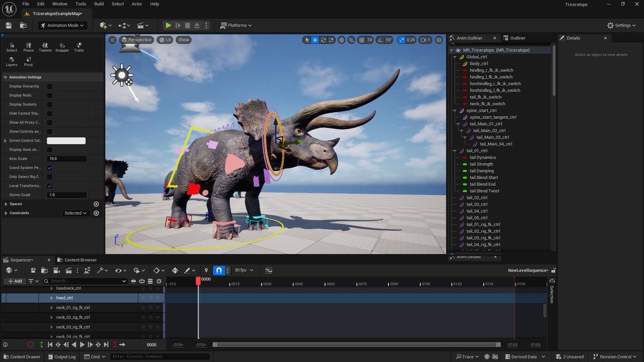The image size is (644, 362).
Task: Activate the scale gizmo in viewport
Action: [x=332, y=40]
